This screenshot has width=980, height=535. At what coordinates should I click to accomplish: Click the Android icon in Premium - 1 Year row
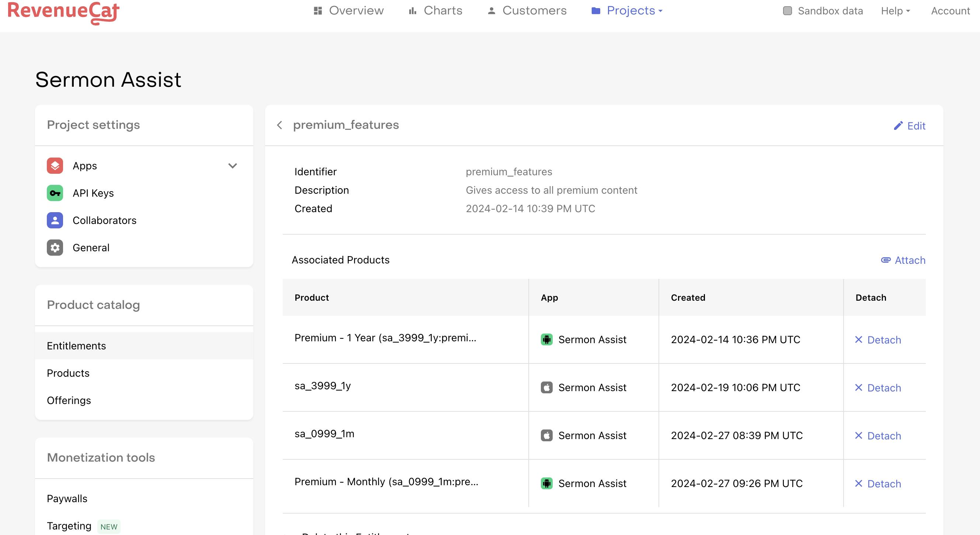point(546,340)
